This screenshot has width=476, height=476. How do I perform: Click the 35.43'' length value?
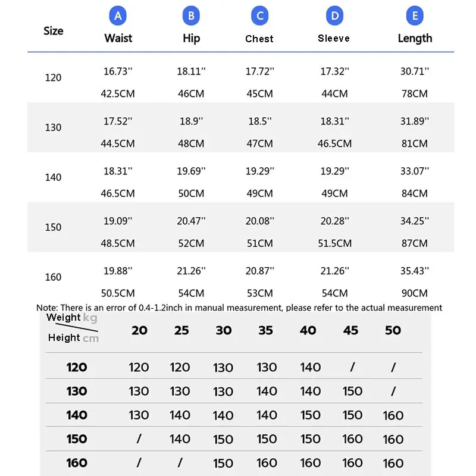414,271
